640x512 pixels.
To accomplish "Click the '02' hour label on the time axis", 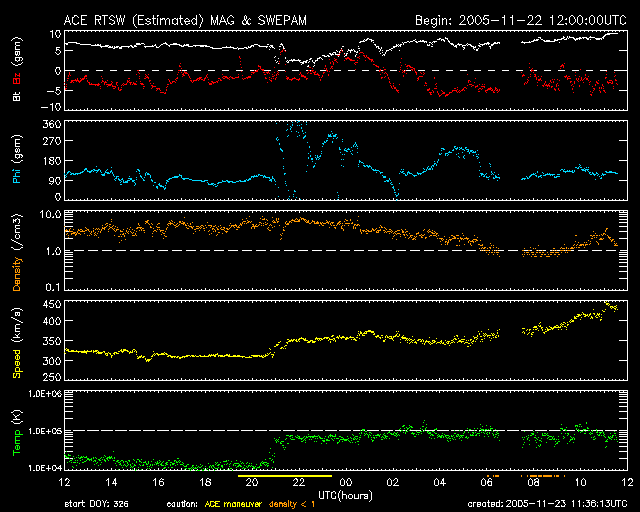I will pyautogui.click(x=393, y=482).
